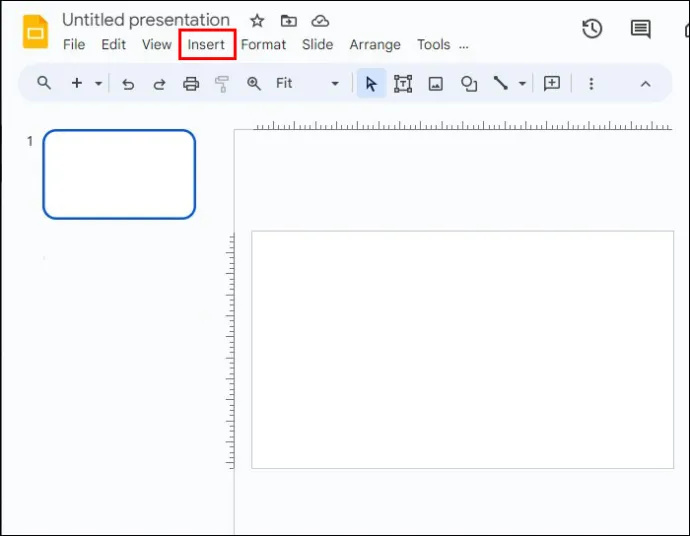Insert an image from toolbar

436,84
